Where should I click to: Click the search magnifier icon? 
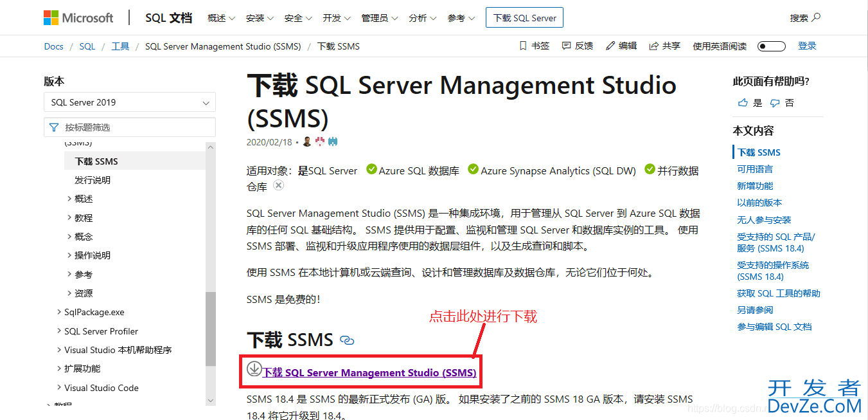click(x=817, y=17)
